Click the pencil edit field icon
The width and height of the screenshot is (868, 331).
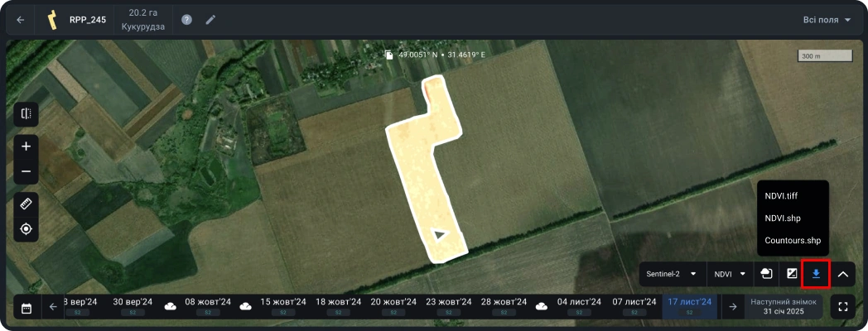pos(210,20)
